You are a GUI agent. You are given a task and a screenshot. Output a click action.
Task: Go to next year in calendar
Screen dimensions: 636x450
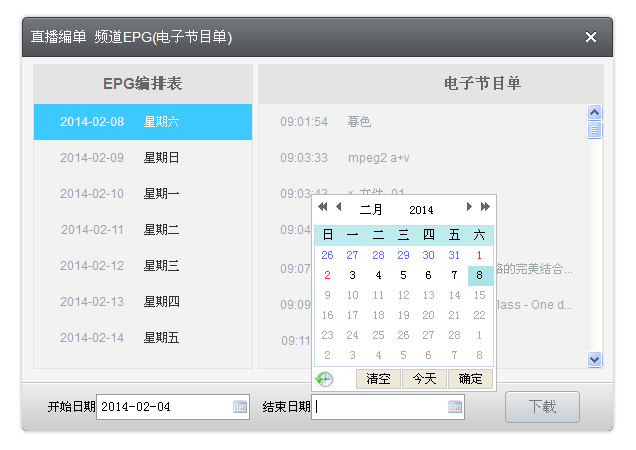tap(485, 207)
